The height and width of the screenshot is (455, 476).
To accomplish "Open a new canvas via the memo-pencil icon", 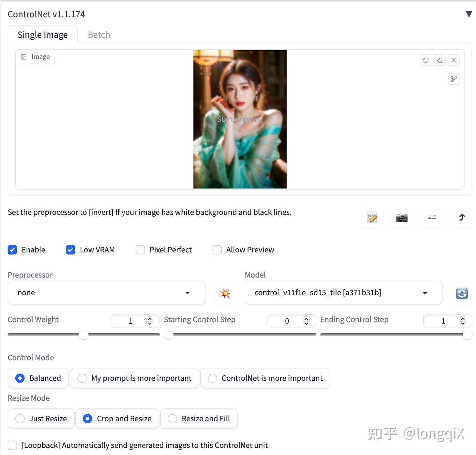I will pyautogui.click(x=372, y=217).
